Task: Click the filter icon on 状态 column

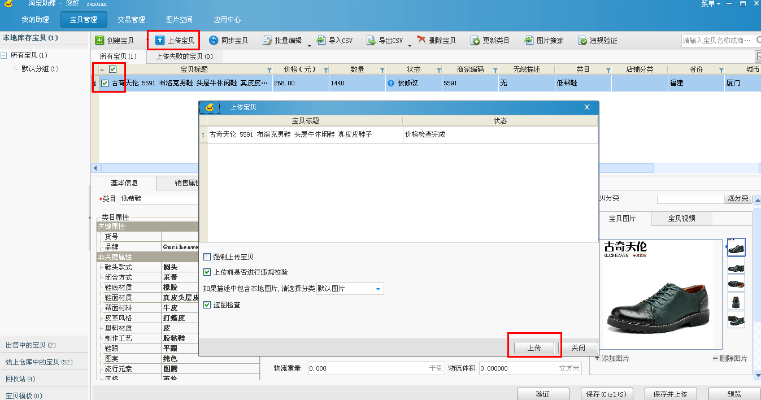Action: click(x=439, y=70)
